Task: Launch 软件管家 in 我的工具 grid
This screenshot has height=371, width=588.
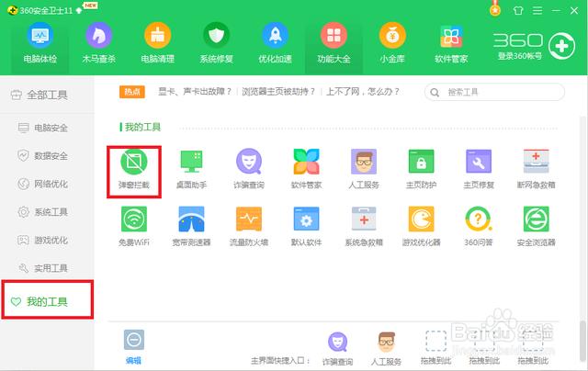Action: (x=306, y=169)
